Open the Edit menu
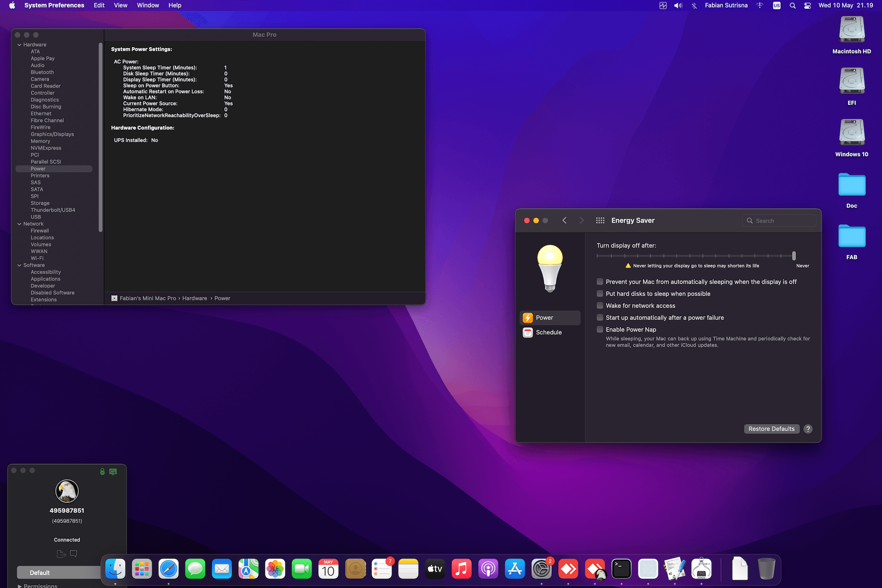This screenshot has height=588, width=882. coord(99,6)
